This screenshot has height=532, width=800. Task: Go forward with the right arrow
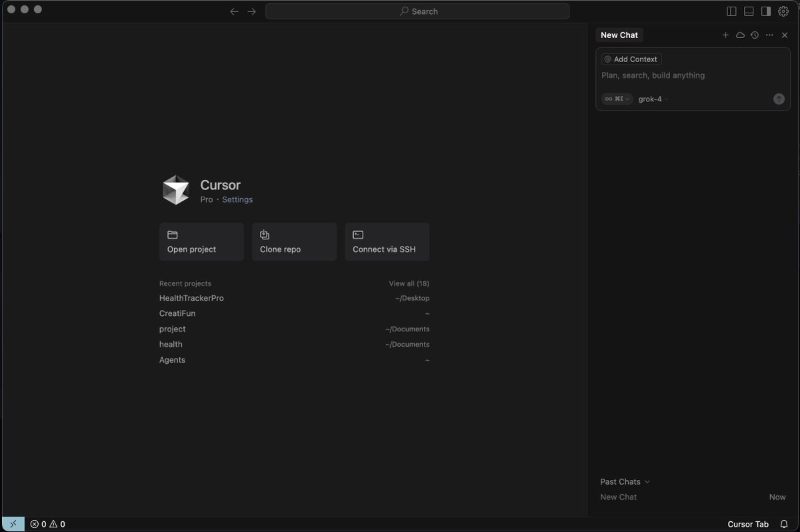[x=251, y=11]
